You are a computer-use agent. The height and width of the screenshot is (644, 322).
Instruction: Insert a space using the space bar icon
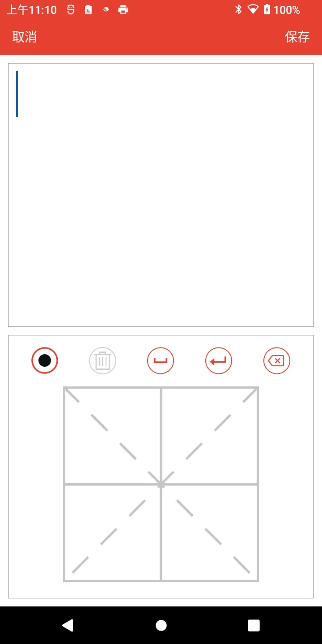161,360
